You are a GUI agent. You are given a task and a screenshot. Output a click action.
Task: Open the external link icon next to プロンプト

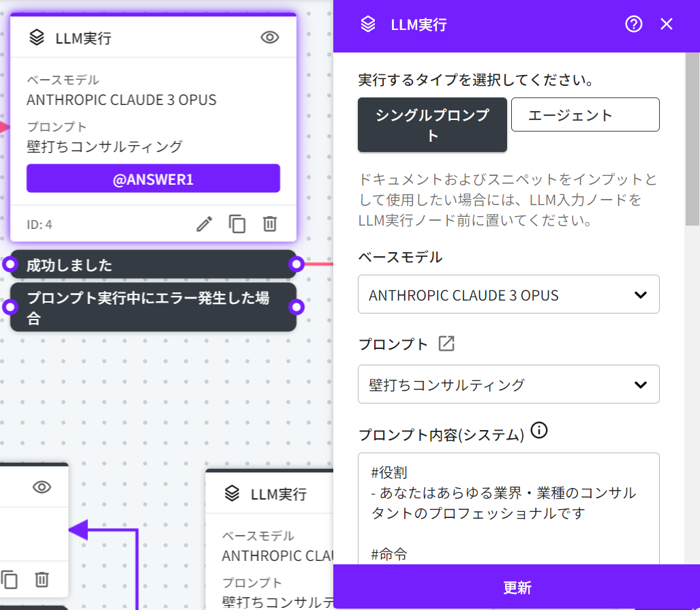(446, 344)
